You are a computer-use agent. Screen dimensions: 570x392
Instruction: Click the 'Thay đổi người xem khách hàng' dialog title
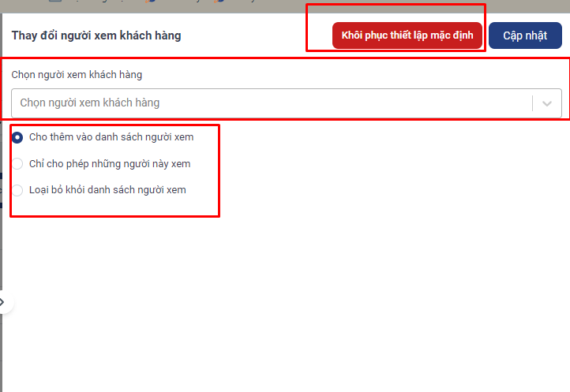click(96, 35)
